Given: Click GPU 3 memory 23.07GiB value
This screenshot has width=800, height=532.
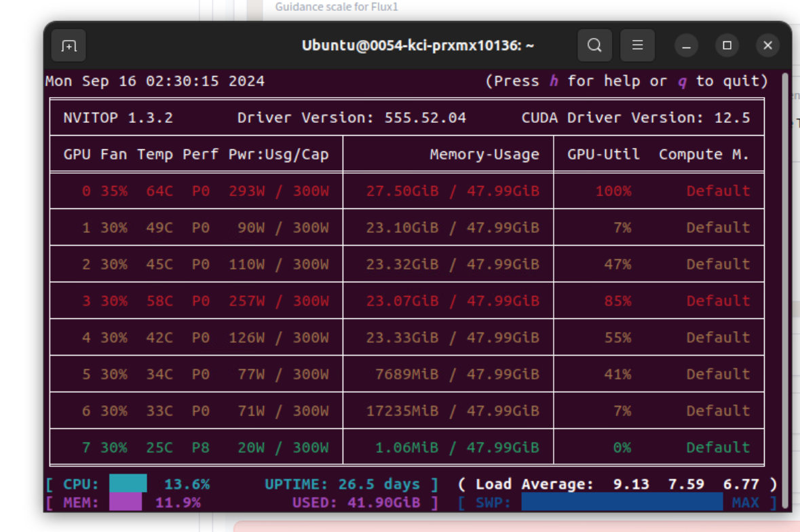Looking at the screenshot, I should [402, 301].
